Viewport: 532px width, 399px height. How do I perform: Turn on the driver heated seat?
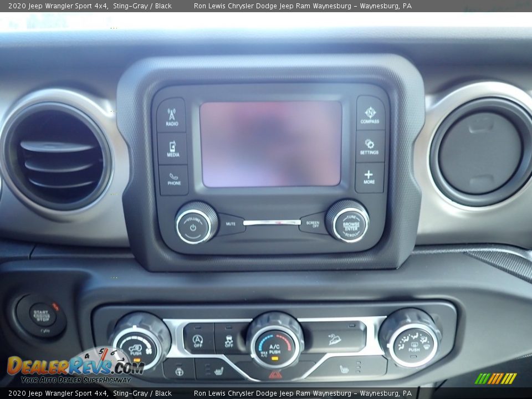click(x=218, y=370)
